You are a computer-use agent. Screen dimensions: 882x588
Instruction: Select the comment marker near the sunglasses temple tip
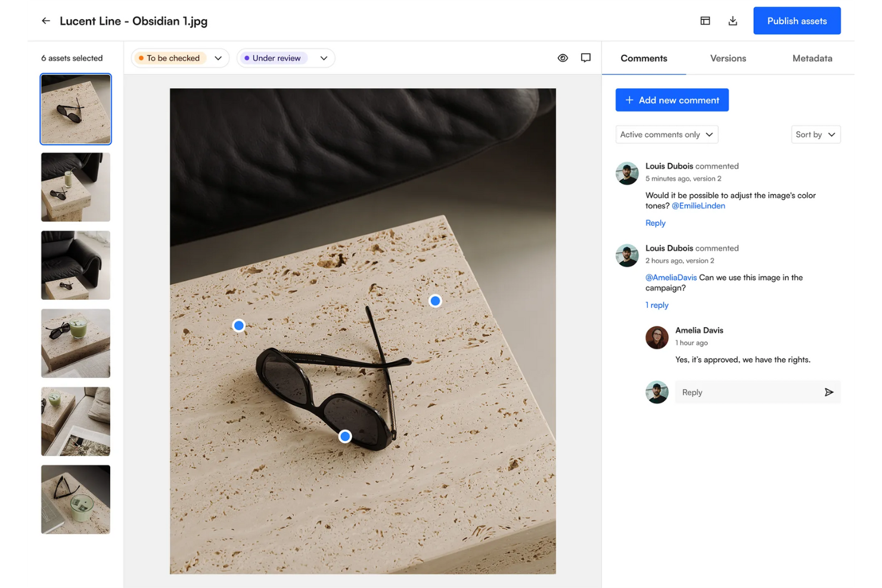[x=436, y=301]
